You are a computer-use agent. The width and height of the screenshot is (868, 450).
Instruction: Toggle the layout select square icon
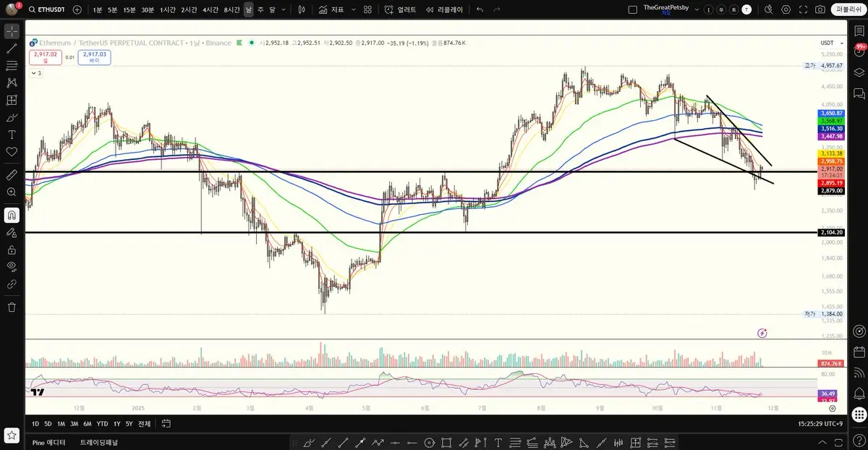point(633,9)
